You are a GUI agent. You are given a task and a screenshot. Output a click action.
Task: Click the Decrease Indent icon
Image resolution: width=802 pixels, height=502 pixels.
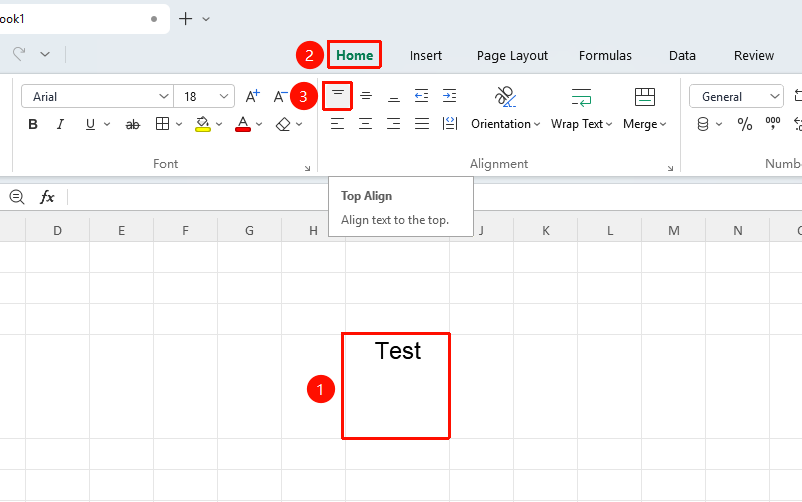point(421,96)
